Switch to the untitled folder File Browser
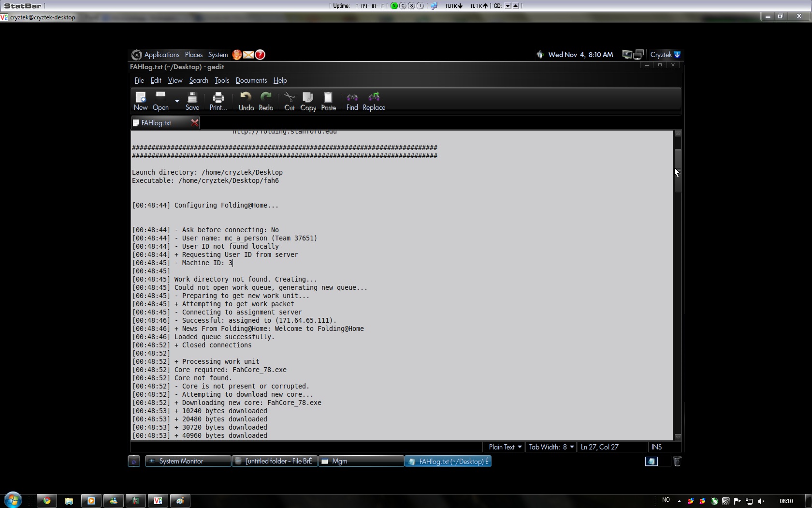812x508 pixels. [275, 462]
